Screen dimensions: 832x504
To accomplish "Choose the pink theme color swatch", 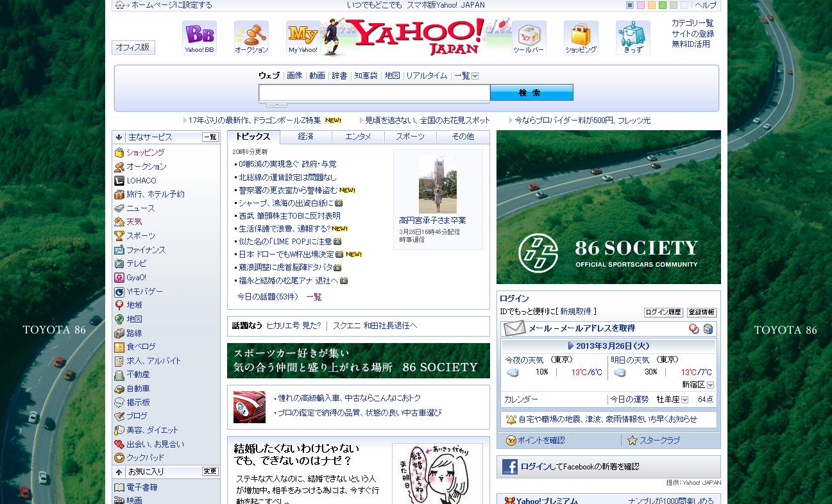I will tap(641, 5).
